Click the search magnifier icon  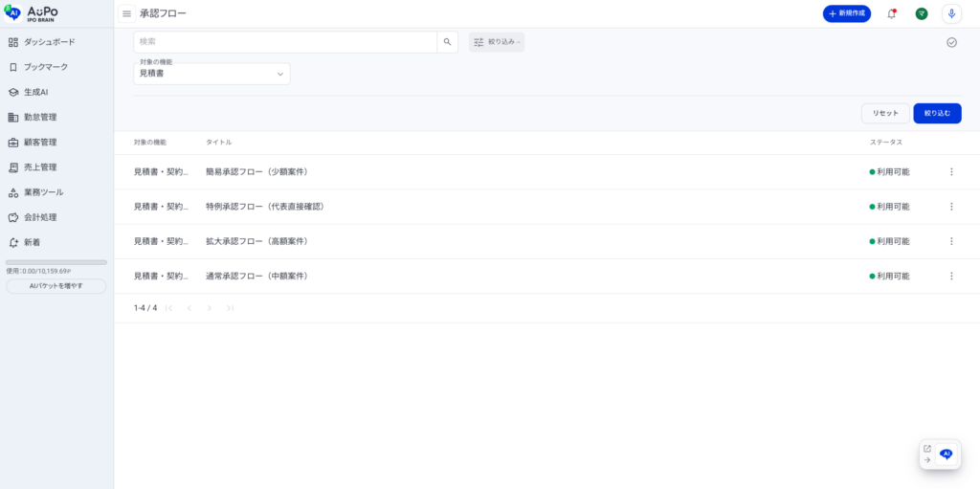coord(447,42)
